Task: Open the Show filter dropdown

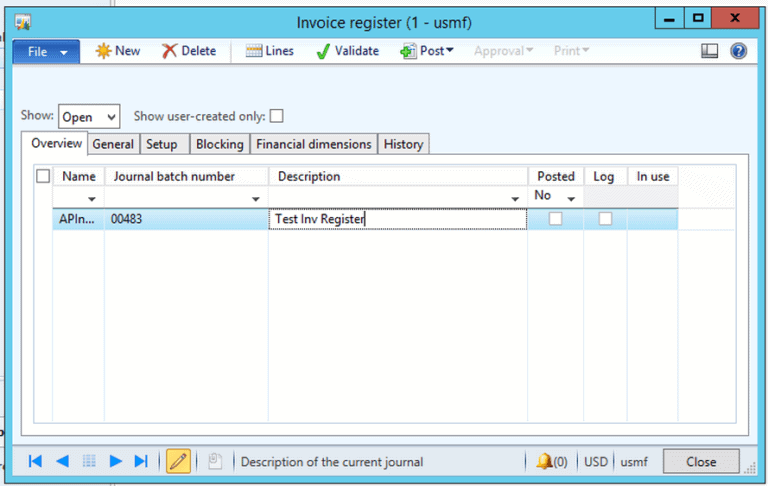Action: click(89, 117)
